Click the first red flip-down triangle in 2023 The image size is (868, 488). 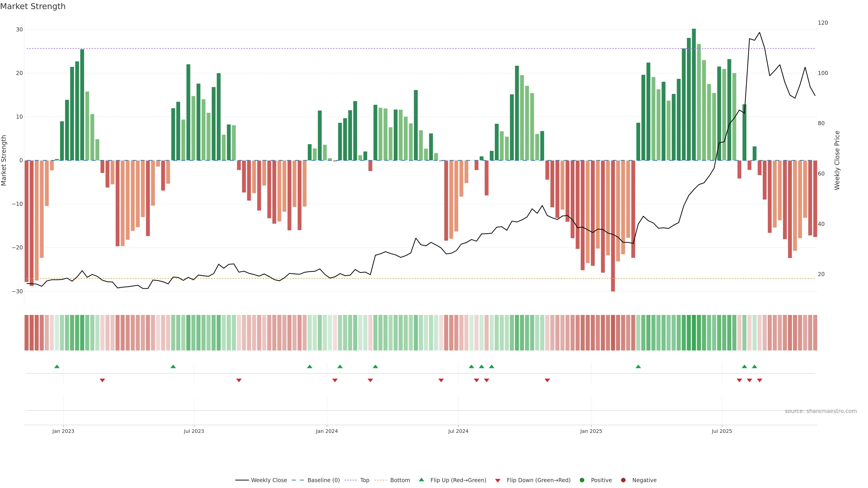tap(102, 380)
